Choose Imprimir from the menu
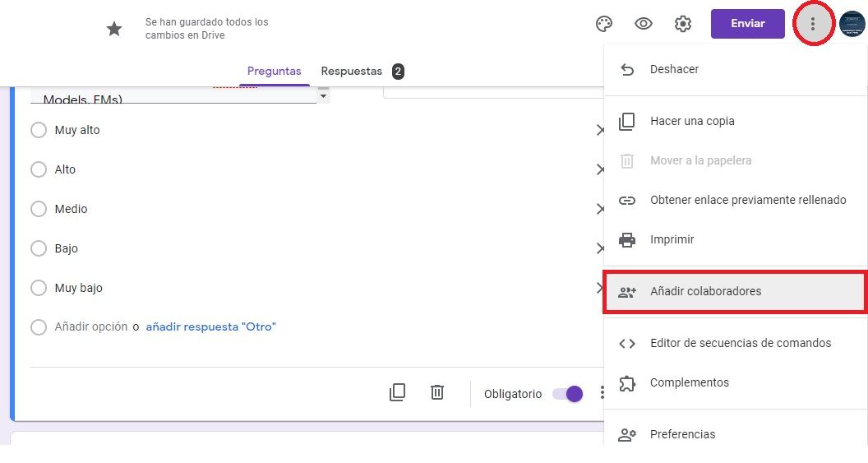 coord(735,240)
